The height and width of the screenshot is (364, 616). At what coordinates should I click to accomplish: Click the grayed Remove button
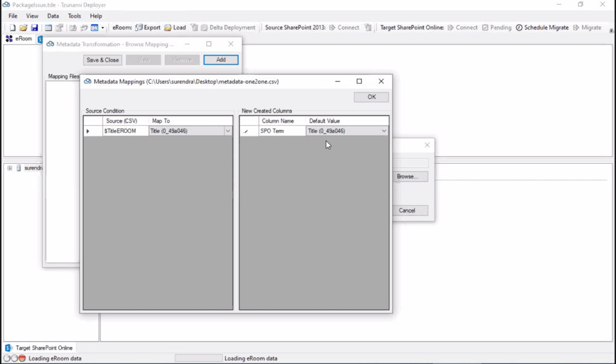click(182, 60)
